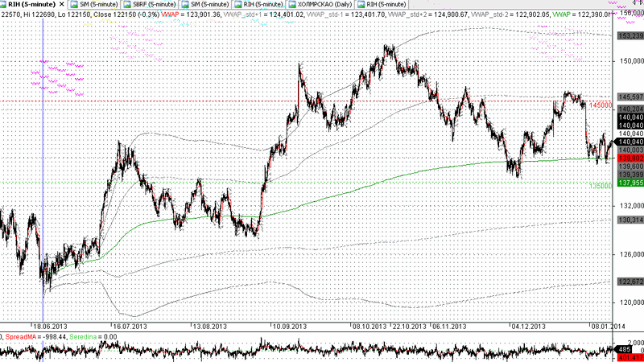This screenshot has width=644, height=362.
Task: Click the 08.01.2014 date label
Action: 608,327
